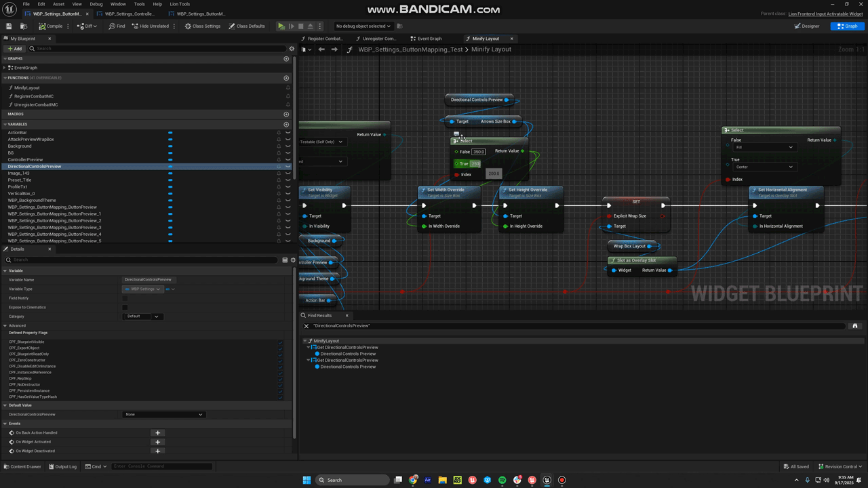
Task: Click the console command input field
Action: 162,466
